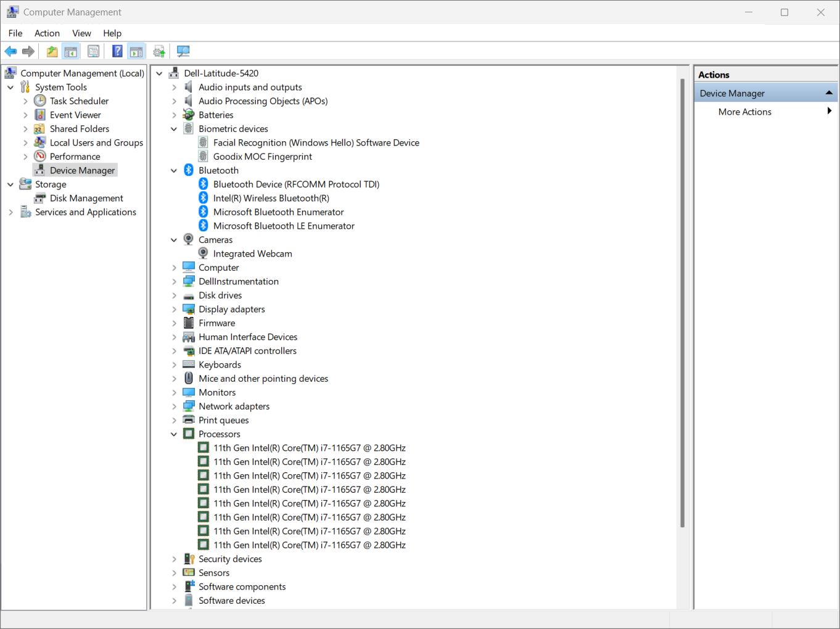Select Human Interface Devices category

click(x=248, y=337)
